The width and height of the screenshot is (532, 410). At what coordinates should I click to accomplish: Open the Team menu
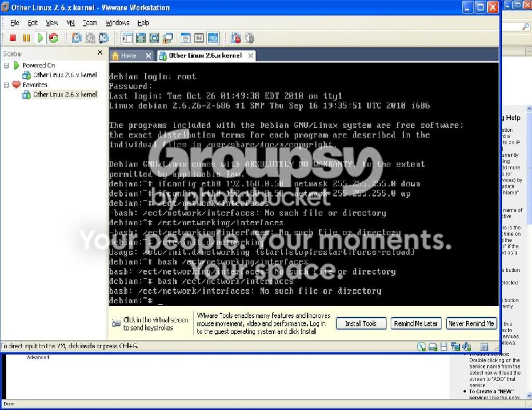click(90, 23)
